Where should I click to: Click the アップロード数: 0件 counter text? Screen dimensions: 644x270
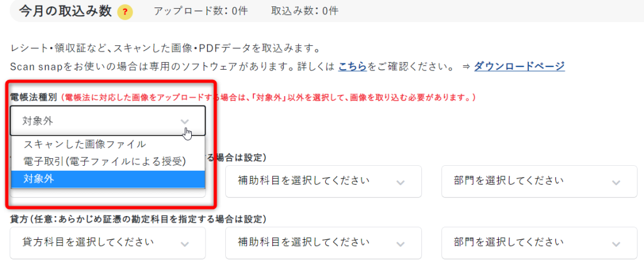(201, 11)
